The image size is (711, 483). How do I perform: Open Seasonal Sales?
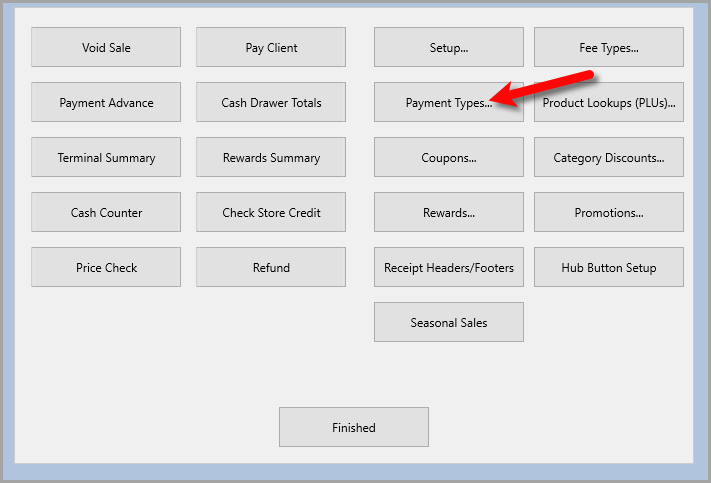pyautogui.click(x=449, y=322)
